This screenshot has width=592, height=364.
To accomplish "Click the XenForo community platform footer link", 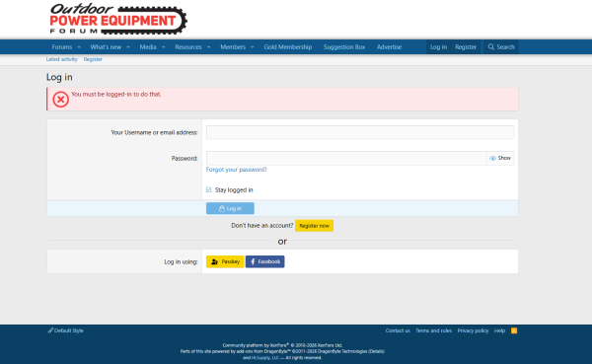I will click(282, 345).
